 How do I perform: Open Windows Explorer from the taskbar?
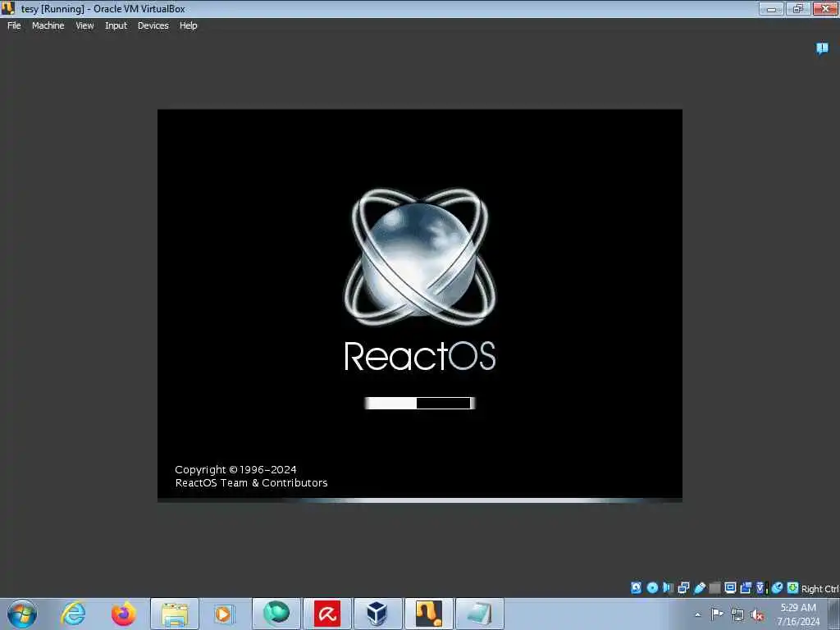(175, 614)
